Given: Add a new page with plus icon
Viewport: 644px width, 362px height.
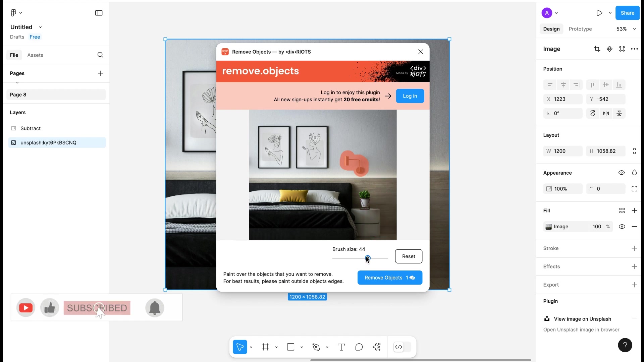Looking at the screenshot, I should (x=101, y=73).
